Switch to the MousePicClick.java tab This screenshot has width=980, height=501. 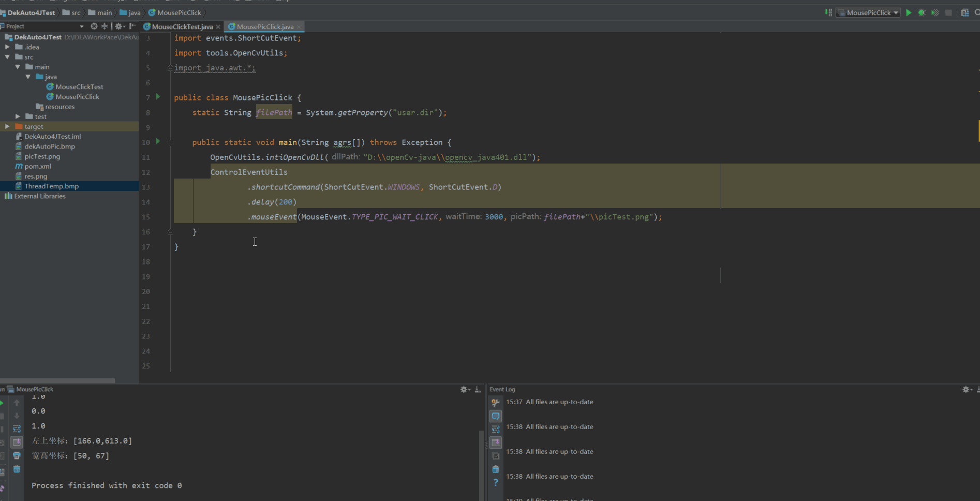tap(265, 26)
